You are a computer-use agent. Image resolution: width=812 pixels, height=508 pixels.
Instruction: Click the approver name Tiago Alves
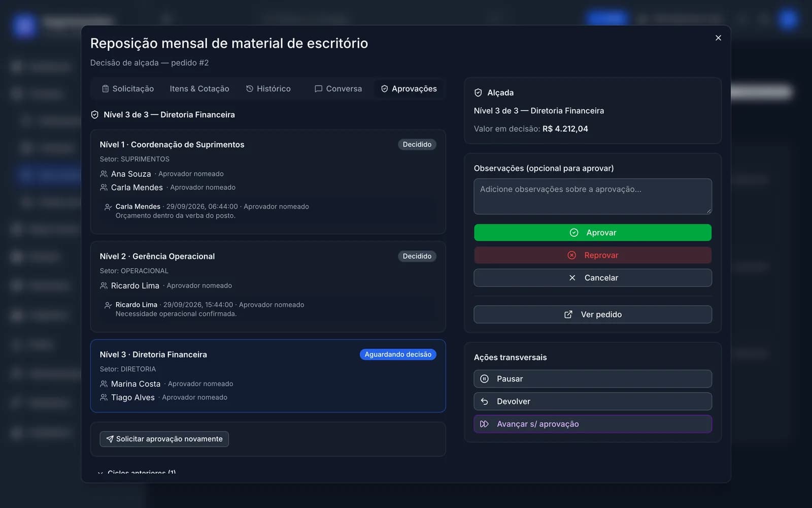click(x=133, y=398)
